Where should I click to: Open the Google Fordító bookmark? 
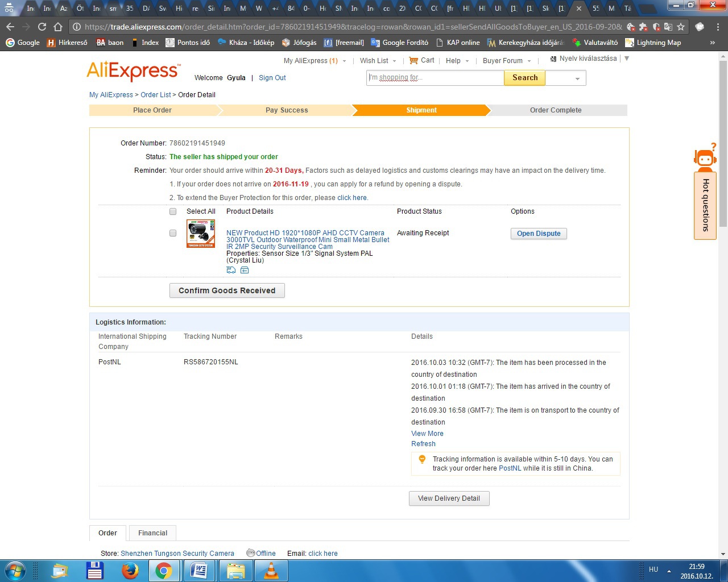click(x=399, y=43)
